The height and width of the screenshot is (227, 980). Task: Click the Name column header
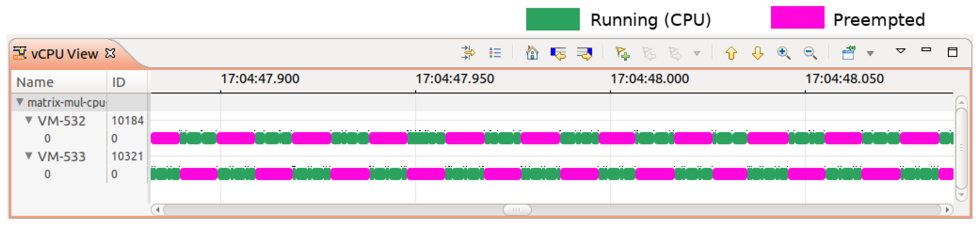point(35,82)
